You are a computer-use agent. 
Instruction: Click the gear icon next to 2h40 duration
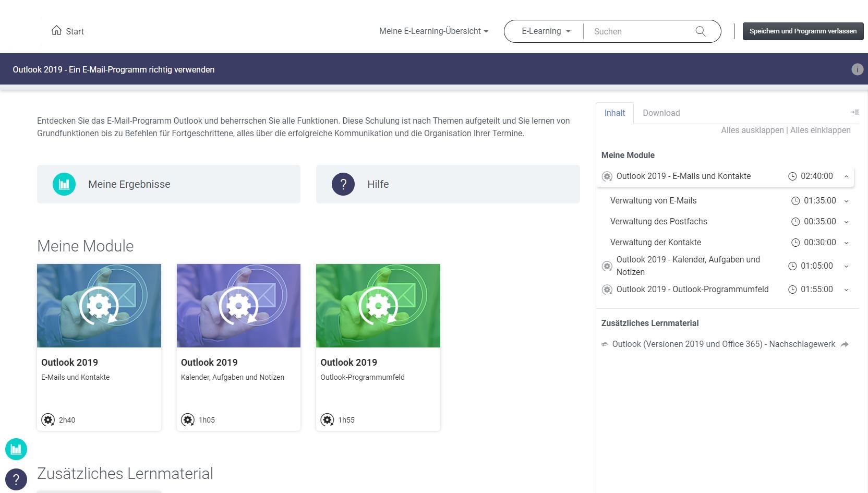point(48,419)
